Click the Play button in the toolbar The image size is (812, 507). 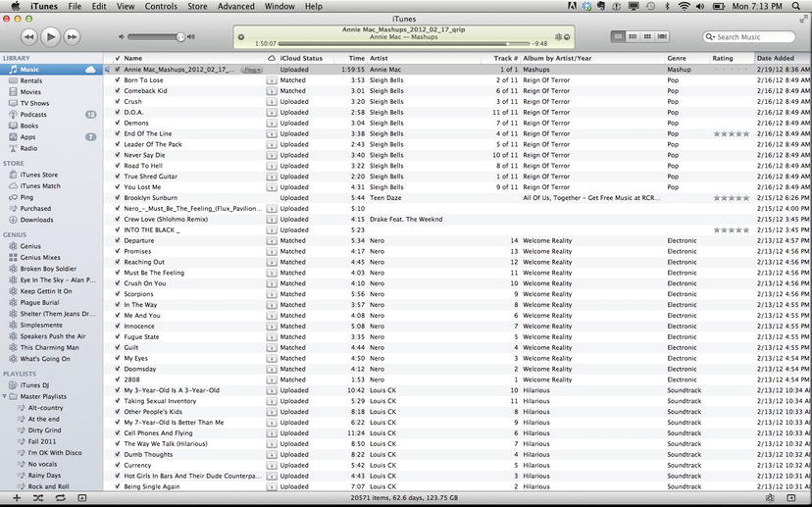coord(51,36)
